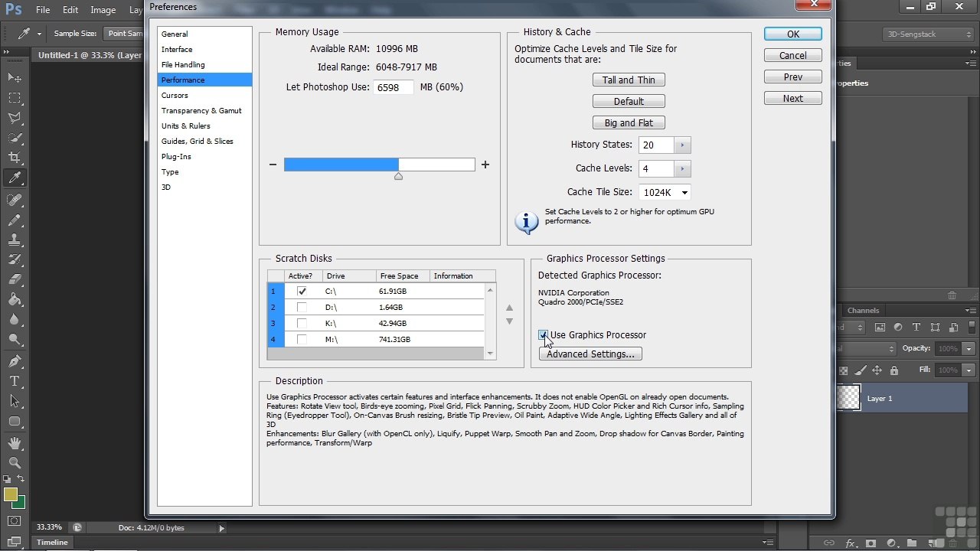Select the Dodge tool

click(15, 339)
